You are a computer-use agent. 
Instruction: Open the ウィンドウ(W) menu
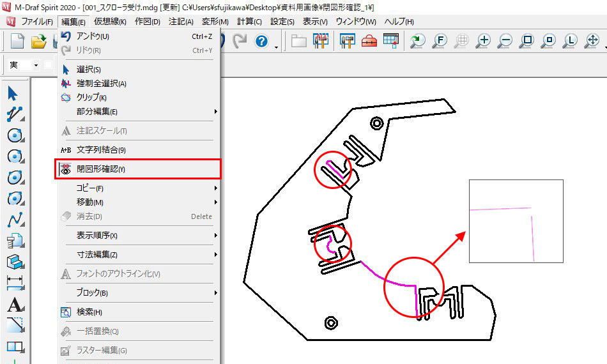pos(356,22)
